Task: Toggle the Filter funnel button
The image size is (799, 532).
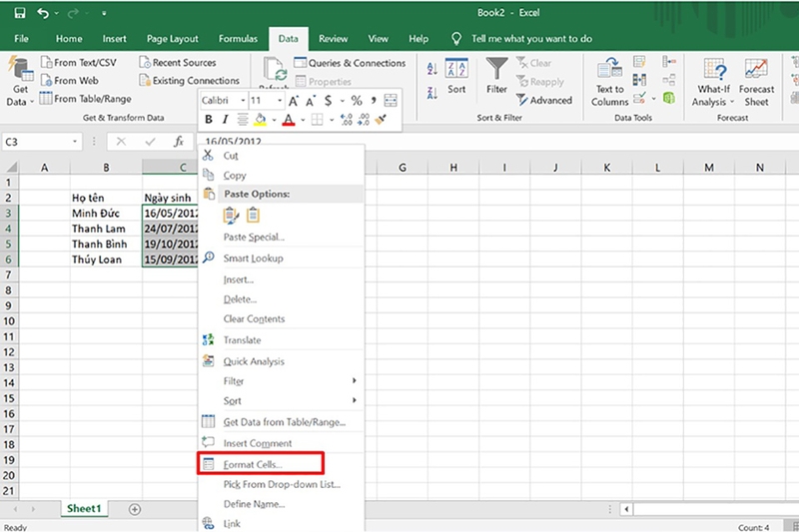Action: 496,76
